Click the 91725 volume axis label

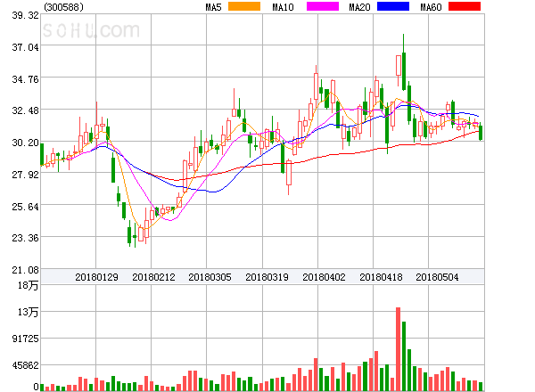[25, 339]
